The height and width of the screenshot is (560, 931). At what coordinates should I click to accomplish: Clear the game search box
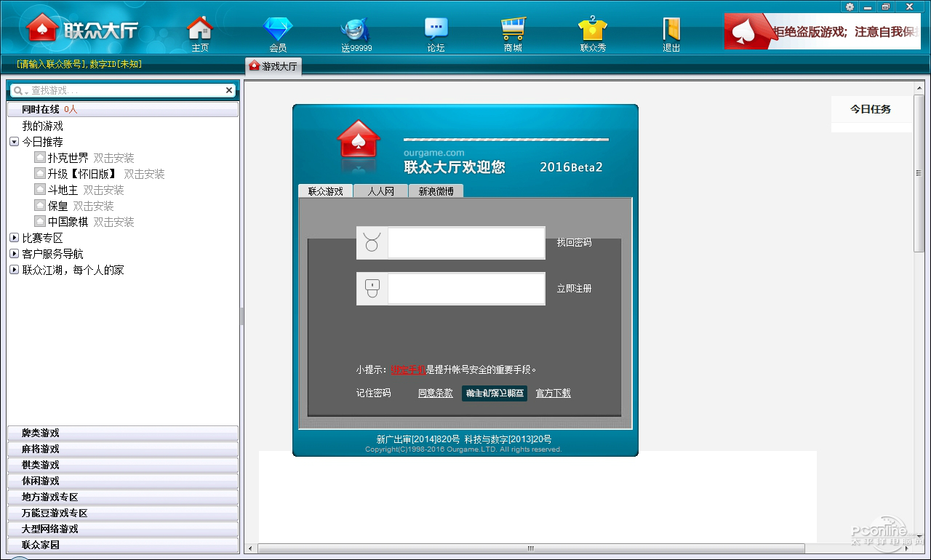229,90
